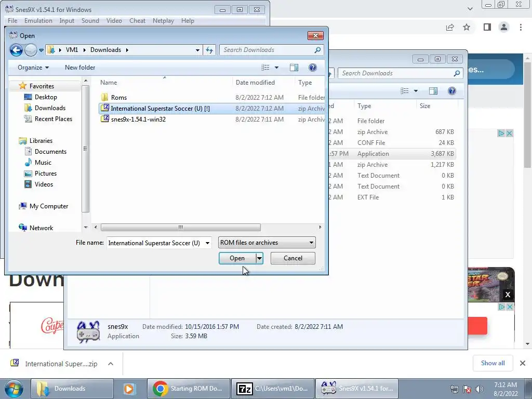Open Chrome three-dot menu
The width and height of the screenshot is (532, 399).
[521, 27]
